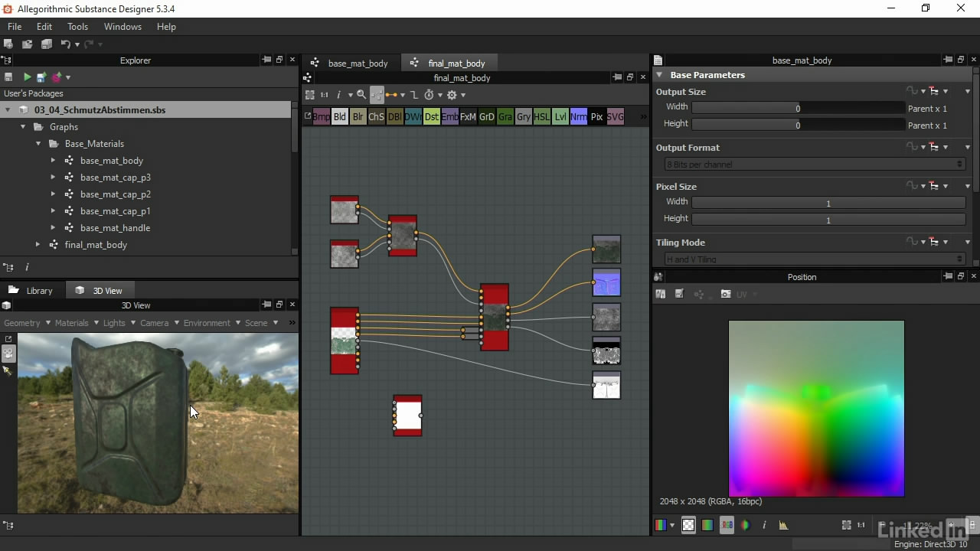
Task: Open the Geometry menu in 3D View
Action: (x=27, y=323)
